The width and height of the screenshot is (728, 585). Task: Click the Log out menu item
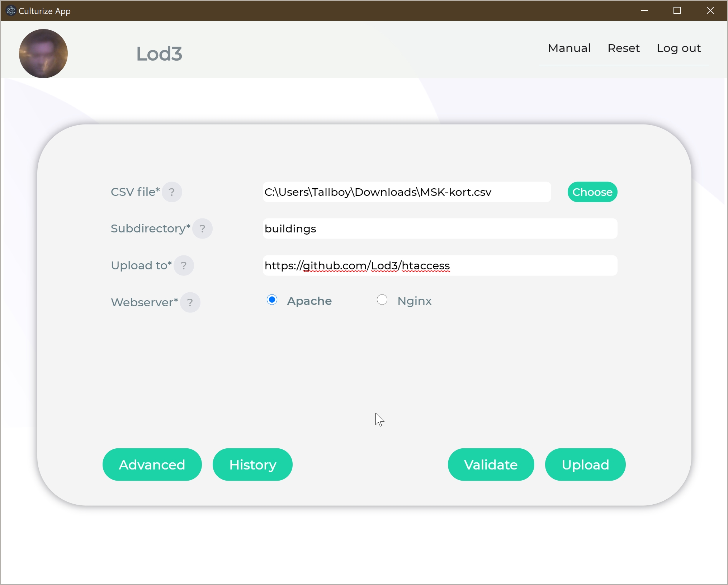point(679,48)
